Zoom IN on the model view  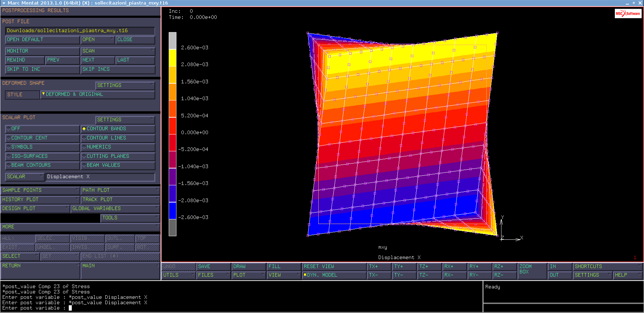click(x=559, y=266)
